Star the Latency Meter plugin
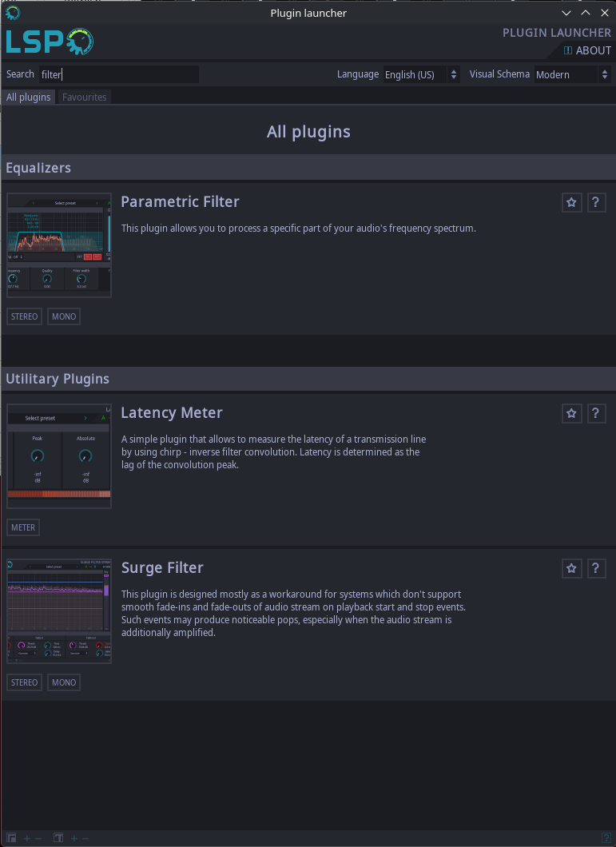This screenshot has height=847, width=616. tap(571, 414)
